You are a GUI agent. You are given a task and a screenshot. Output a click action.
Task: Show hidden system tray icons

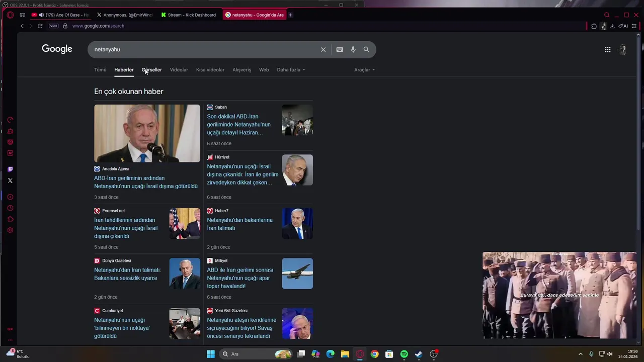(x=580, y=354)
